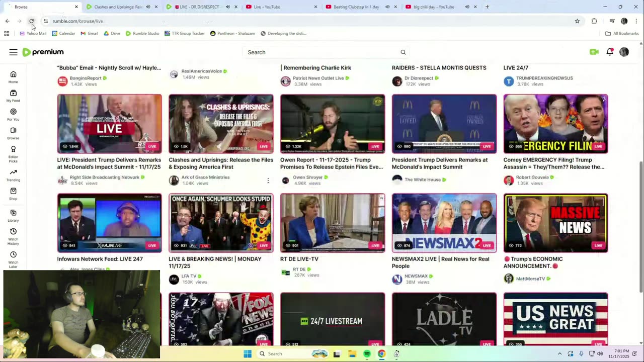Open the Rumble hamburger menu

pyautogui.click(x=13, y=52)
